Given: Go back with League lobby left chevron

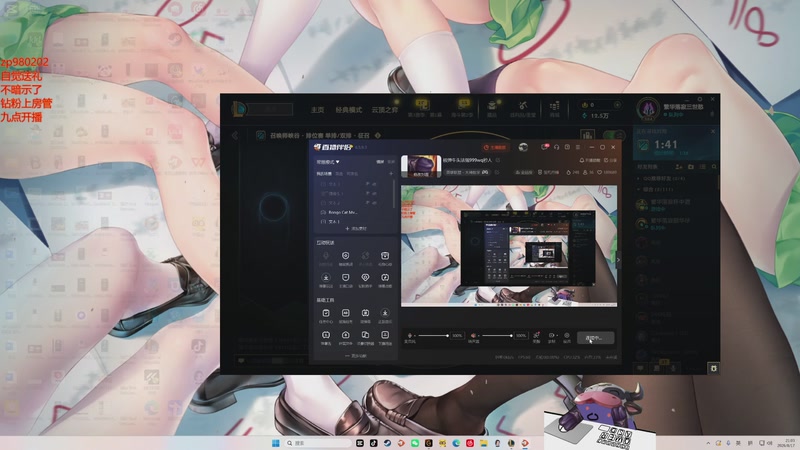Looking at the screenshot, I should click(235, 135).
